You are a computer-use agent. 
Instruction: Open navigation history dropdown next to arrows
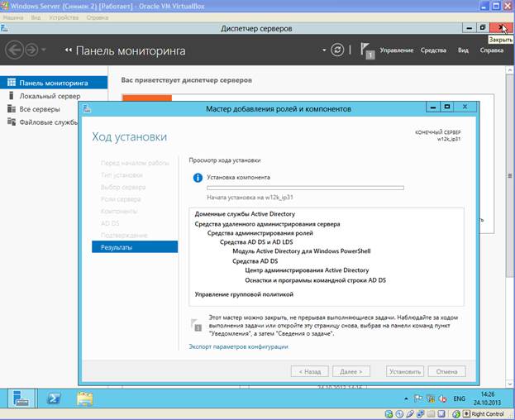tap(44, 50)
